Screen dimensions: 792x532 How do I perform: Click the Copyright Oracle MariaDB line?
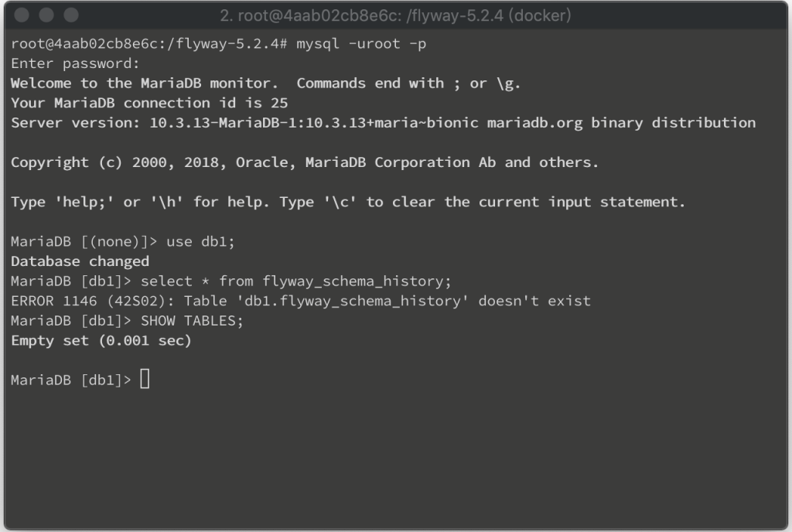pyautogui.click(x=305, y=162)
